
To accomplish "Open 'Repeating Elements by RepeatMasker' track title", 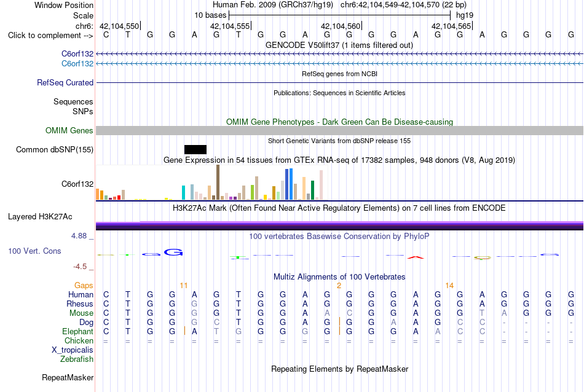I will coord(339,369).
